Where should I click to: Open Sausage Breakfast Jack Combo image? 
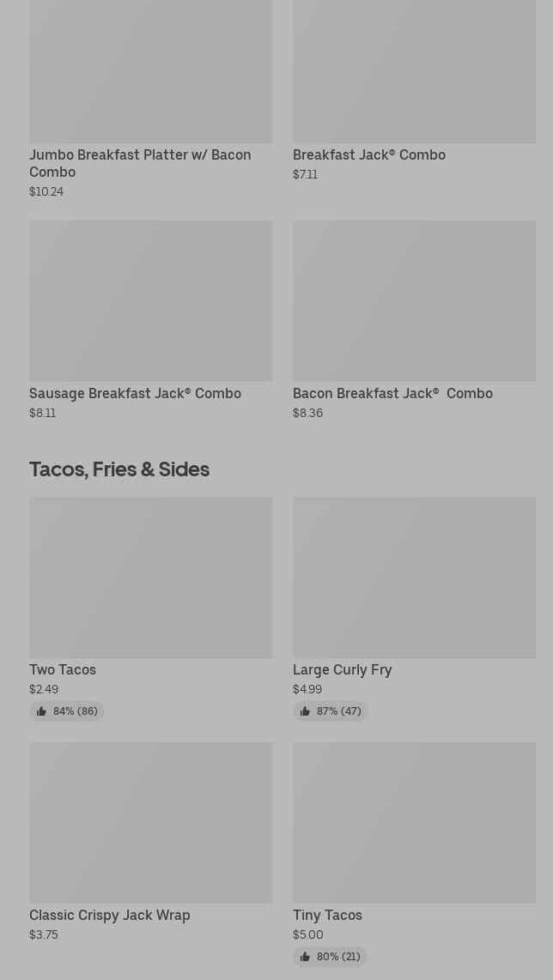150,300
